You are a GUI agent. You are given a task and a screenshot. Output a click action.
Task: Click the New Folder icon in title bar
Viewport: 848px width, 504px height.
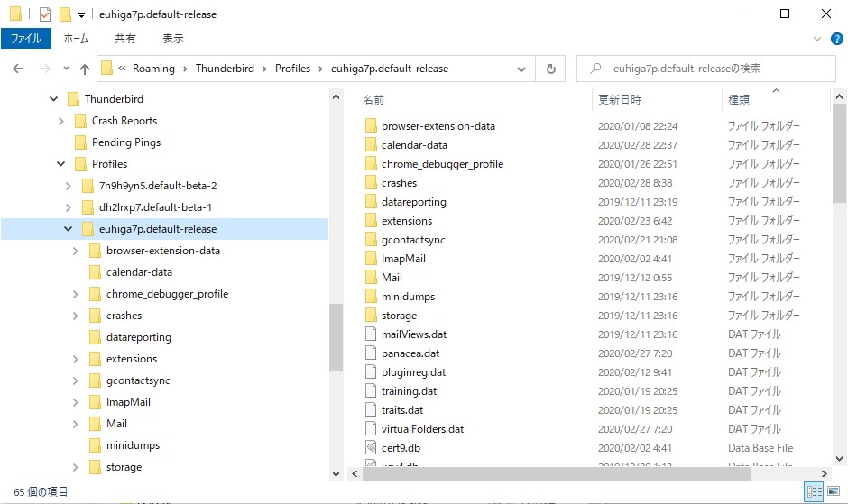coord(65,14)
